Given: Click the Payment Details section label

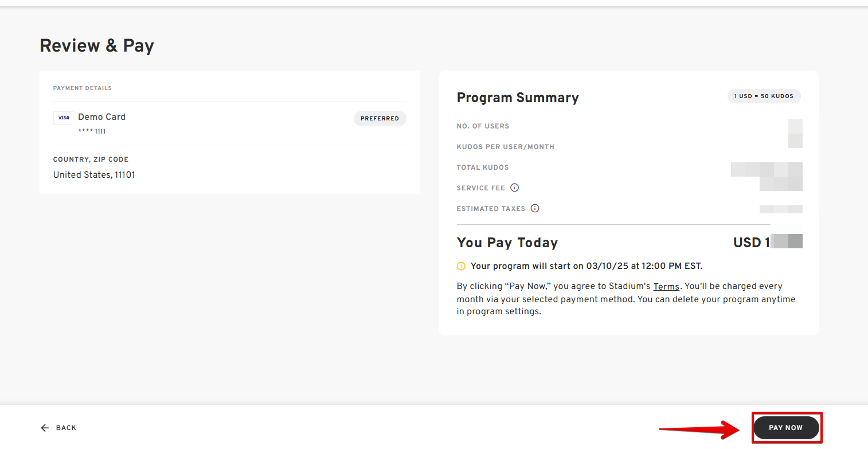Looking at the screenshot, I should 83,88.
